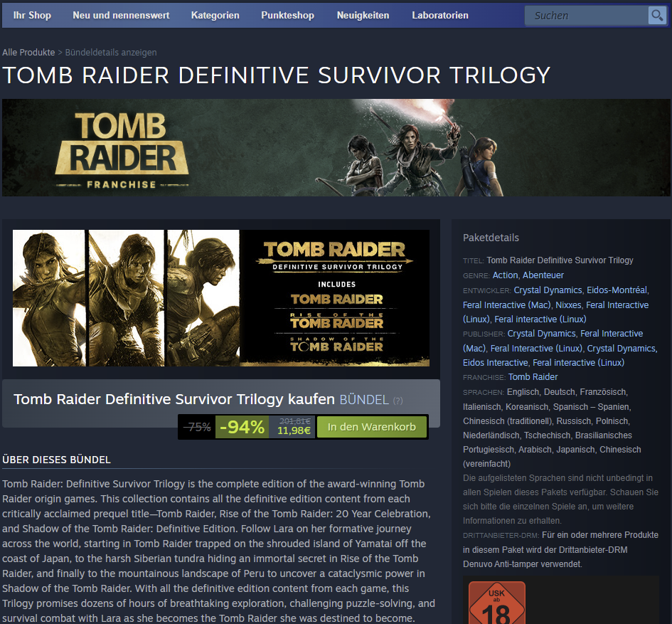Open the Eidos-Montréal developer link
The image size is (672, 624).
[x=617, y=290]
